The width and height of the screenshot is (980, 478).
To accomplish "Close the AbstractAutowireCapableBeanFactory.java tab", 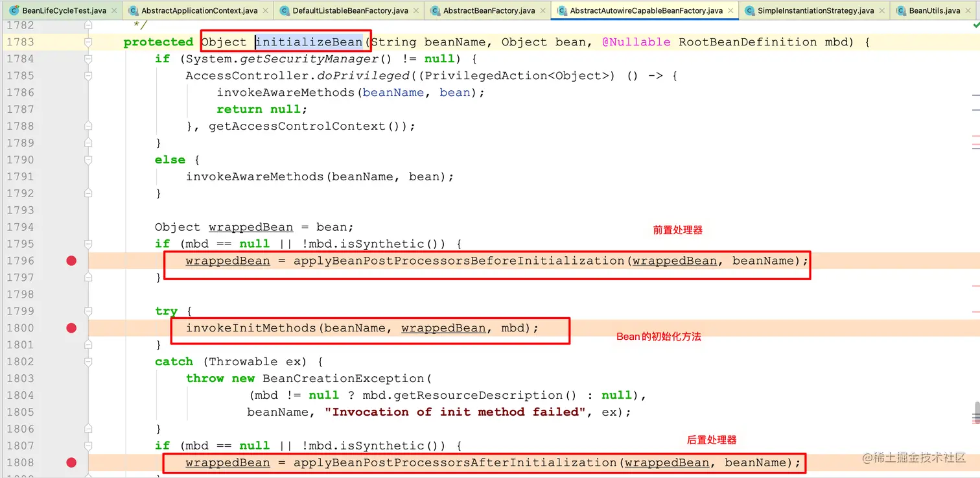I will pyautogui.click(x=730, y=11).
